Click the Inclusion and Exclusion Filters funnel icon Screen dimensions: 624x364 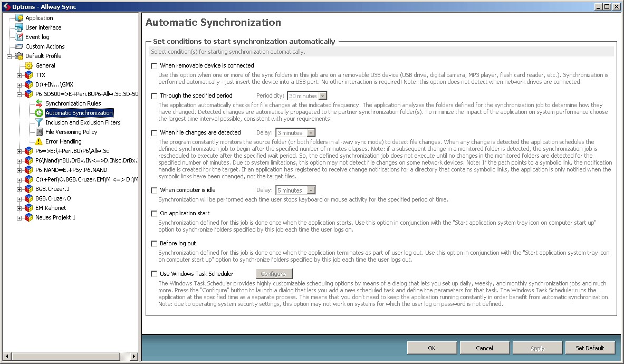click(x=39, y=122)
